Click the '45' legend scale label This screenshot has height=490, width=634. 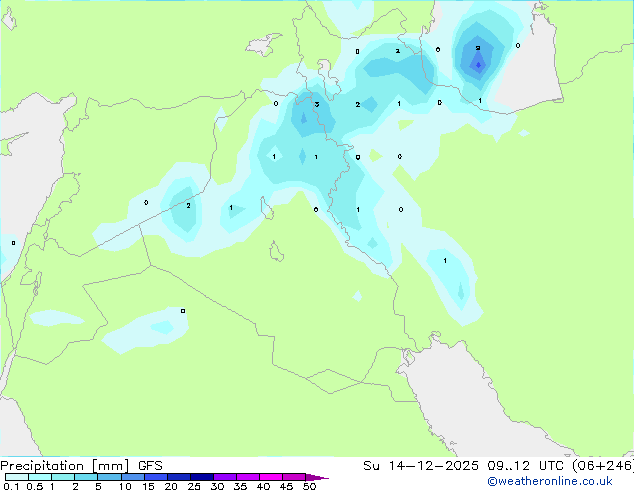(286, 486)
